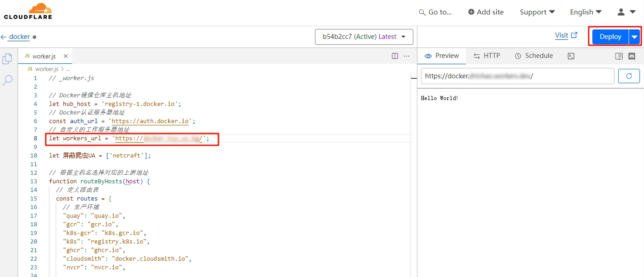
Task: Open the b54b2cc7 version dropdown
Action: (x=363, y=37)
